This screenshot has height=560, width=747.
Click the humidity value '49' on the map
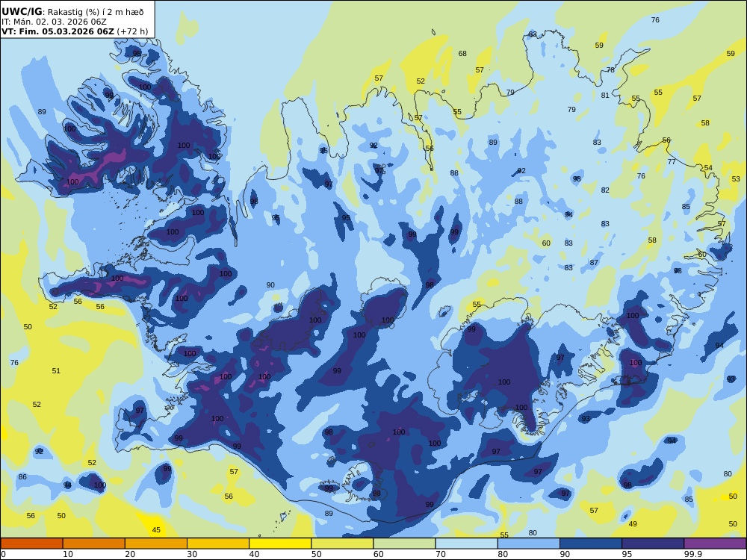click(633, 524)
